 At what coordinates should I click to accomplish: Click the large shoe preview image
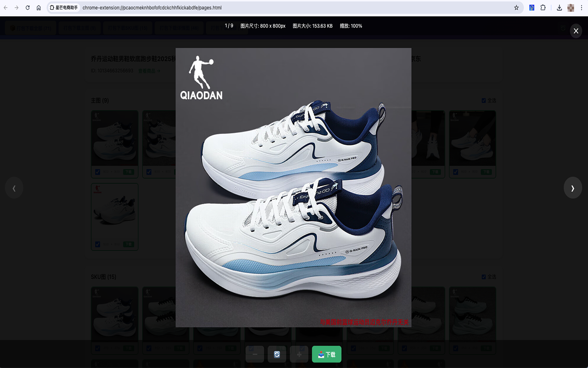(x=294, y=188)
